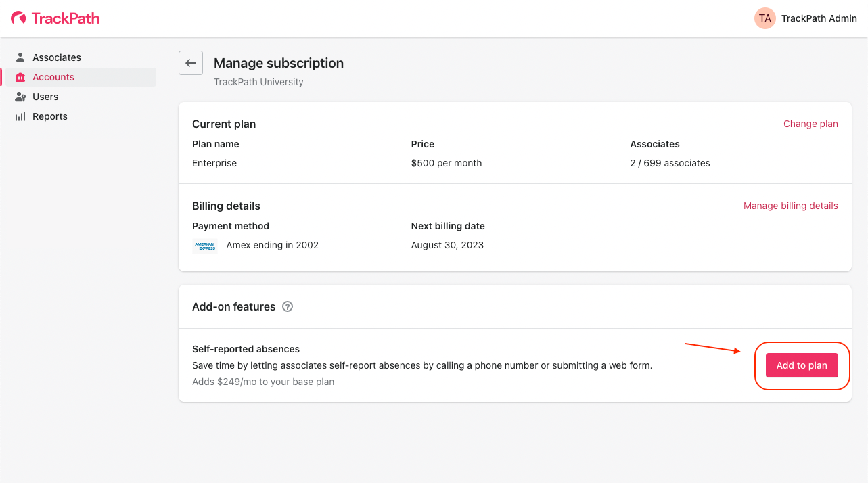This screenshot has width=868, height=483.
Task: Click the Manage subscription heading
Action: (x=279, y=63)
